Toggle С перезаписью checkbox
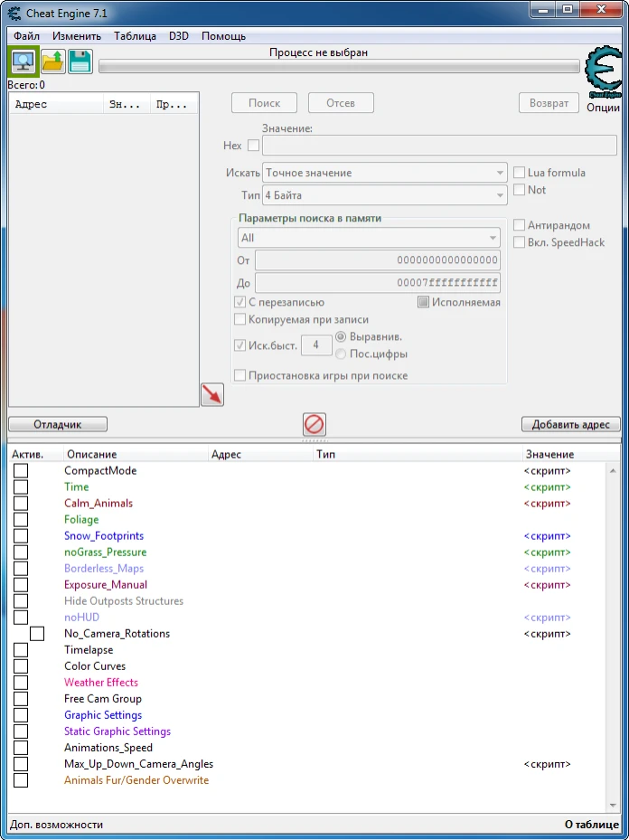629x840 pixels. [x=239, y=302]
